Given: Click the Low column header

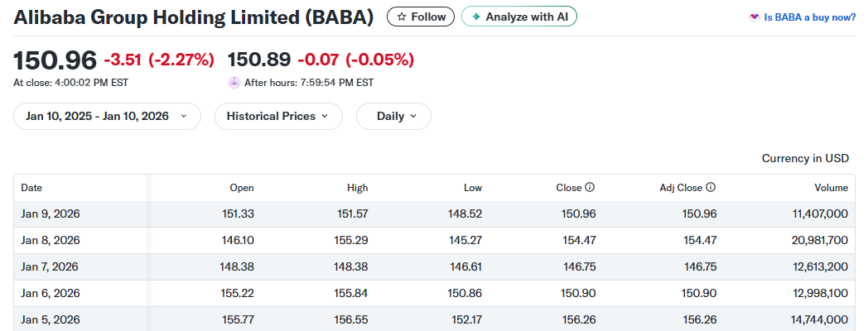Looking at the screenshot, I should click(473, 188).
